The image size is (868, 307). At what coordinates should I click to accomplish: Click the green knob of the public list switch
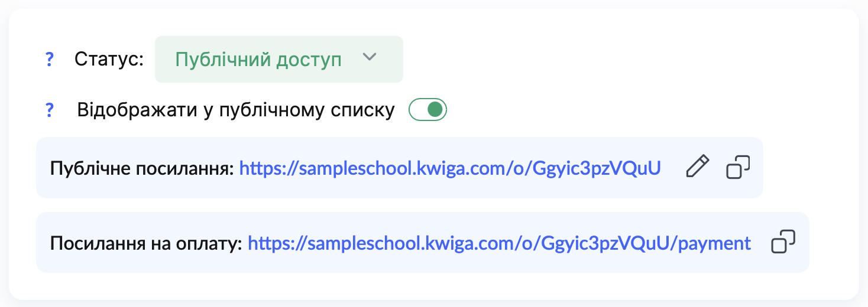pos(435,109)
